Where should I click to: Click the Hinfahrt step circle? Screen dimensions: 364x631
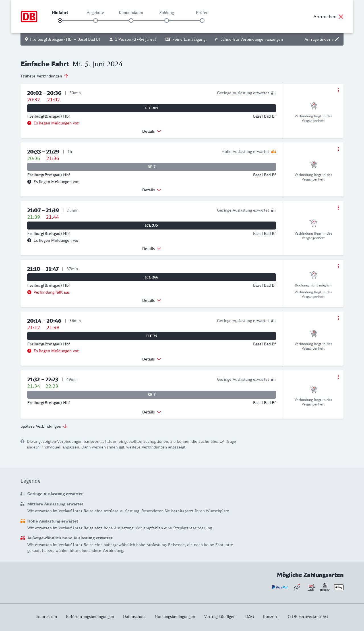[x=60, y=21]
